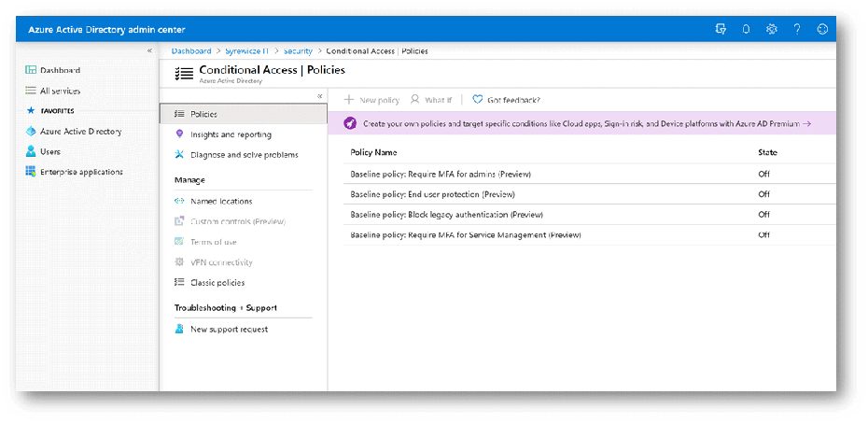Screen dimensions: 868x423
Task: Click the Named locations arrows icon
Action: [179, 201]
